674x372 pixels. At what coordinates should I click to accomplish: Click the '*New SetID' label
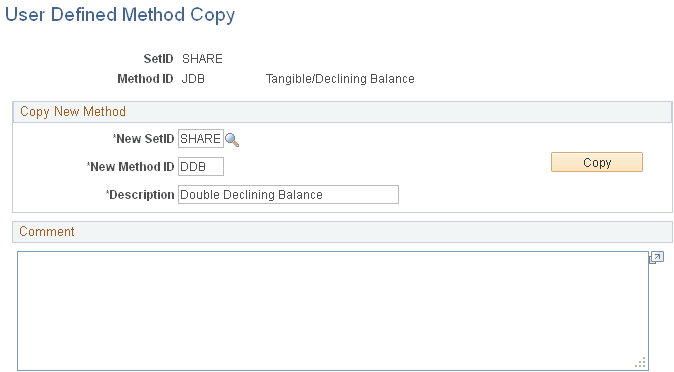(x=144, y=139)
